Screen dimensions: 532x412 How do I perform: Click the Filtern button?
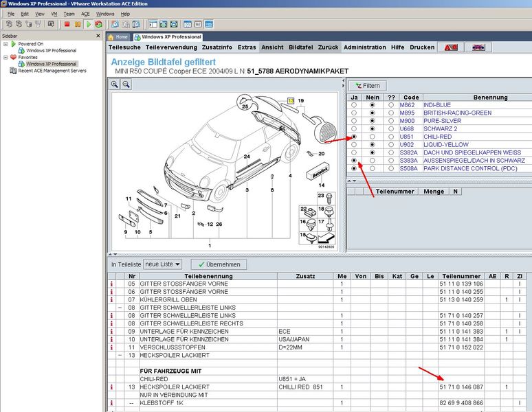[x=368, y=86]
